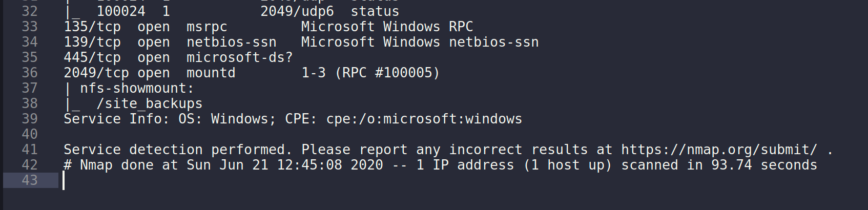Click line number 43 in gutter
This screenshot has height=210, width=868.
pos(30,180)
